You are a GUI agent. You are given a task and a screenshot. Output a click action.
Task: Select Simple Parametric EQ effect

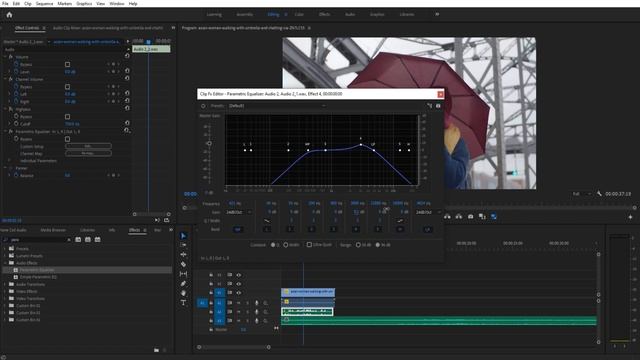point(38,277)
